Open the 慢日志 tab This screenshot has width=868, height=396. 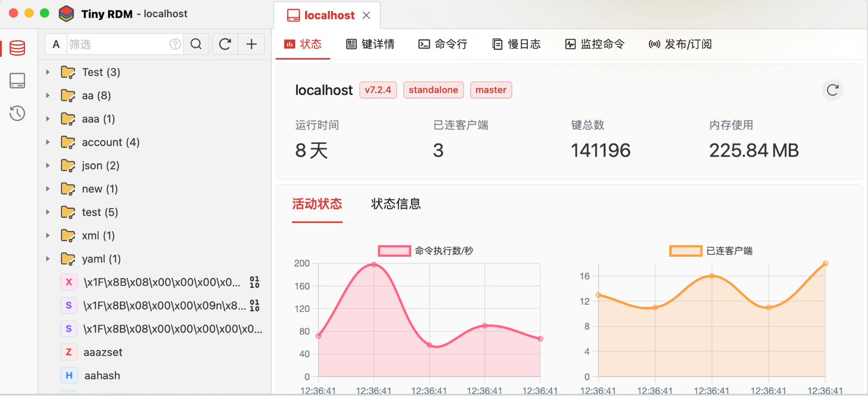tap(516, 44)
